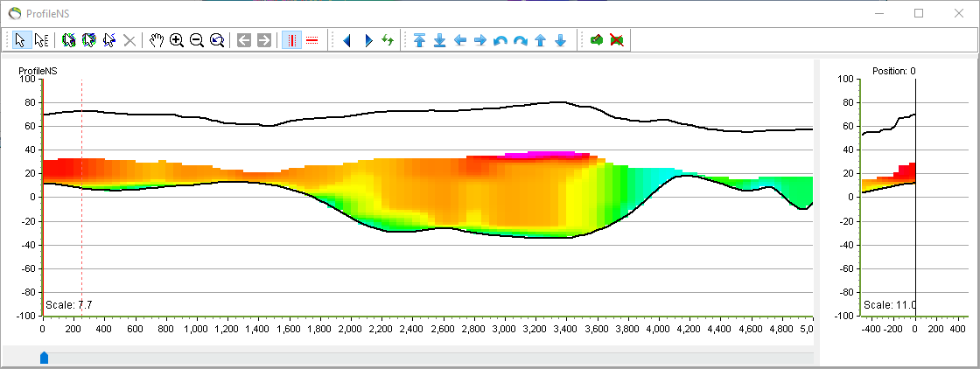Click the green swap direction arrows icon

click(x=388, y=40)
